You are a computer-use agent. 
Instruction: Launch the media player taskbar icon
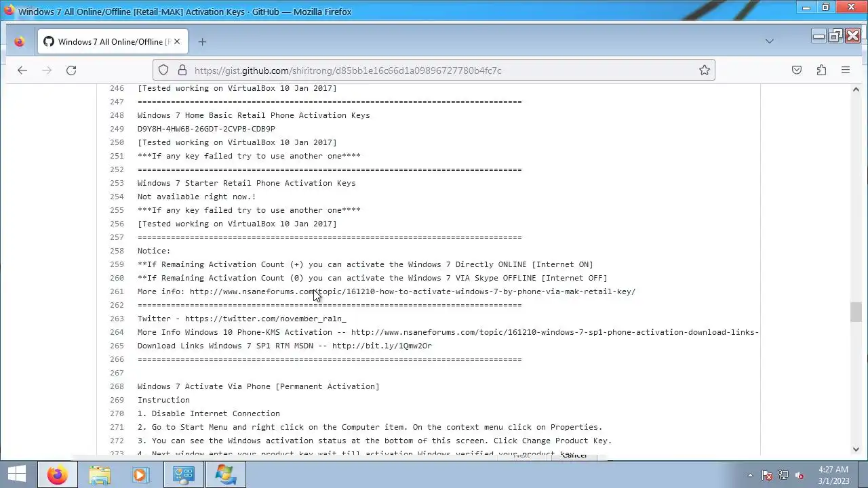pos(141,474)
